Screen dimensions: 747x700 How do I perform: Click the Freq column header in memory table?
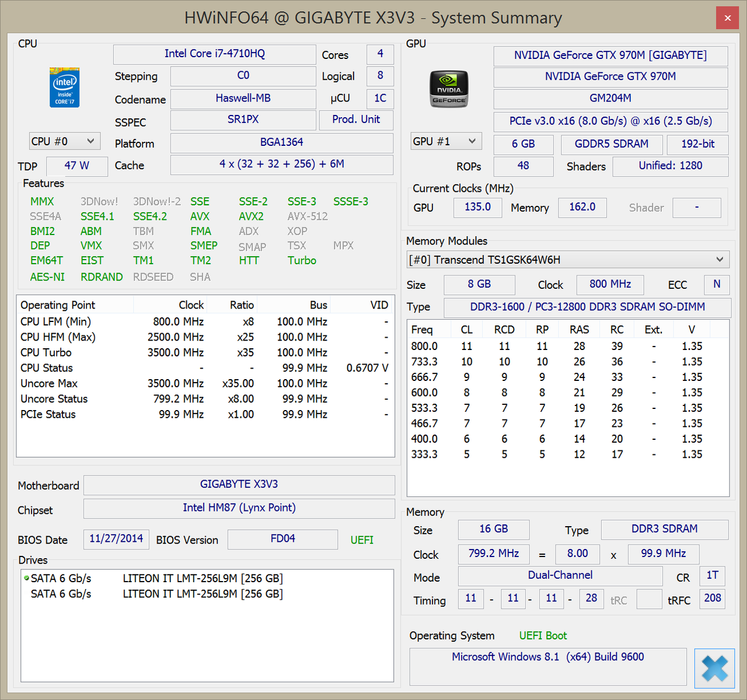[429, 330]
